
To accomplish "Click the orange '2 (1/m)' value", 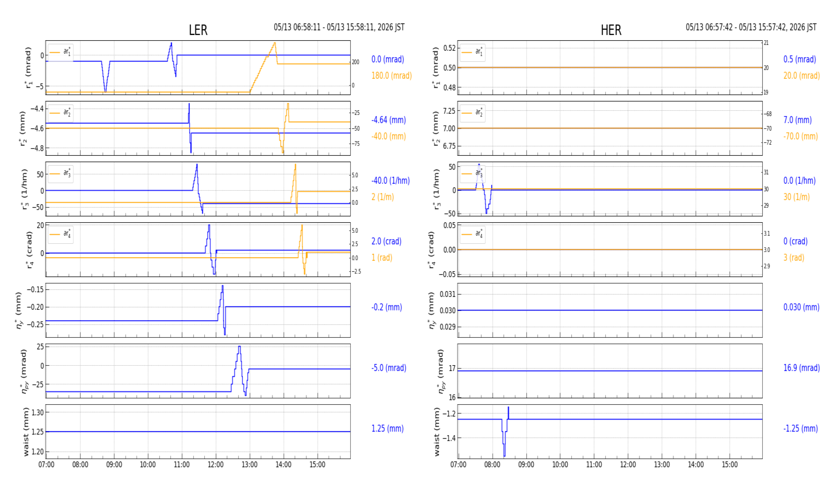I will 383,197.
